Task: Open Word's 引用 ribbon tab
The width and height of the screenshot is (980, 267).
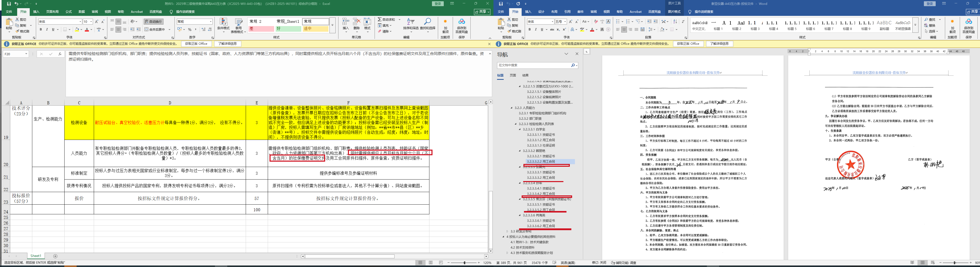Action: pos(567,12)
